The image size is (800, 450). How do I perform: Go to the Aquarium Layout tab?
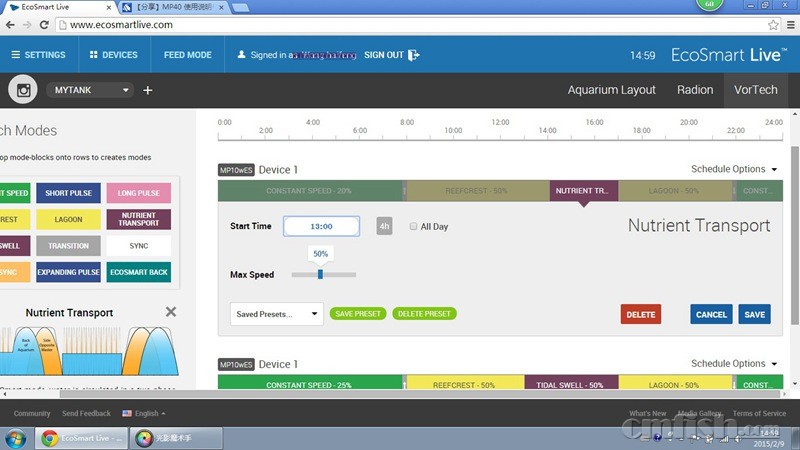(611, 90)
